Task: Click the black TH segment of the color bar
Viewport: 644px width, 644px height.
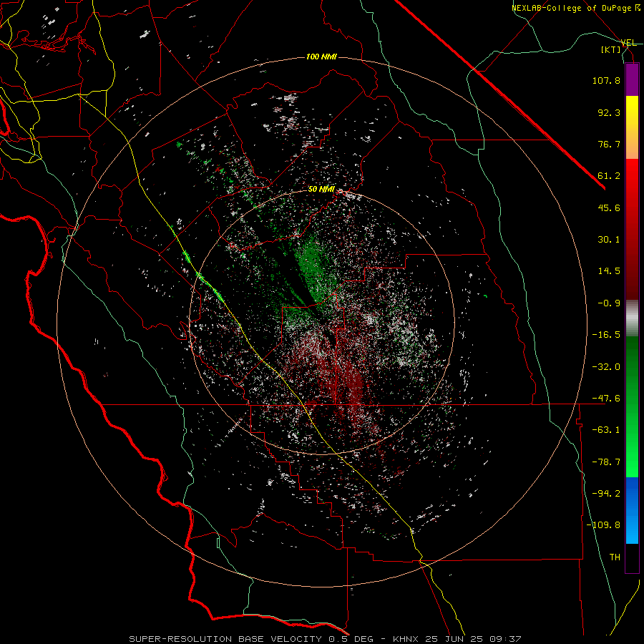Action: [x=632, y=558]
